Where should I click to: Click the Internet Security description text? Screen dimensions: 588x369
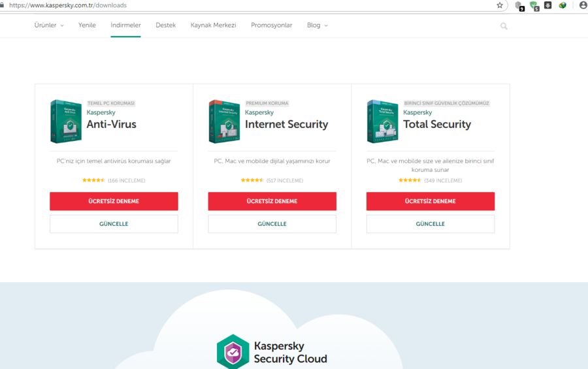tap(272, 161)
